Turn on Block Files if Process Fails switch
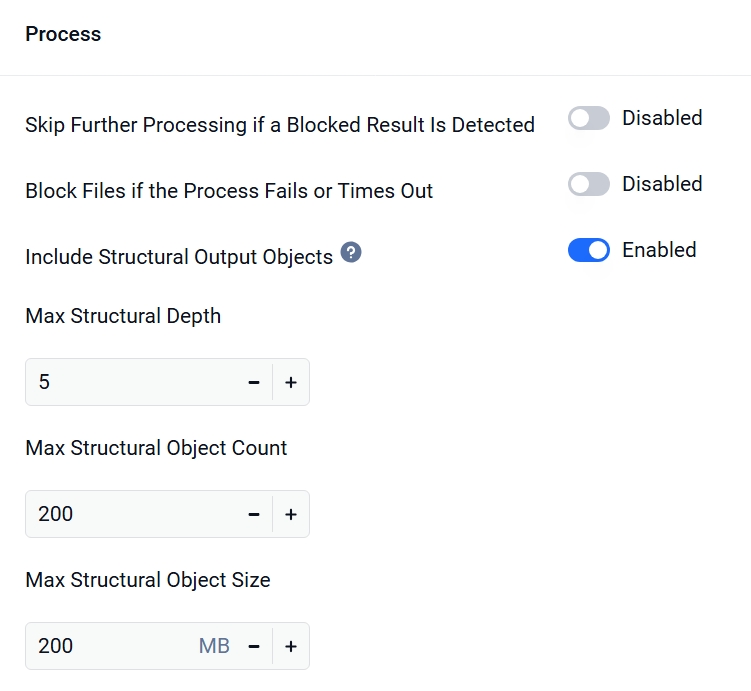 point(589,184)
